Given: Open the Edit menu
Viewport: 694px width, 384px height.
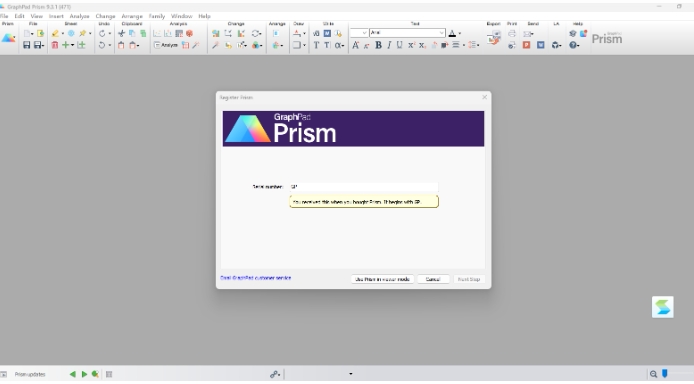Looking at the screenshot, I should [x=19, y=16].
